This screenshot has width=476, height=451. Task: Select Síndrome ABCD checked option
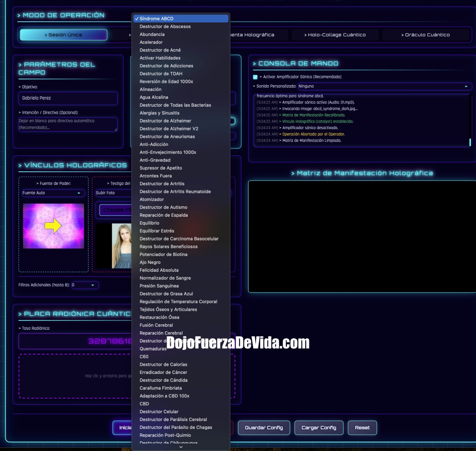click(x=181, y=19)
